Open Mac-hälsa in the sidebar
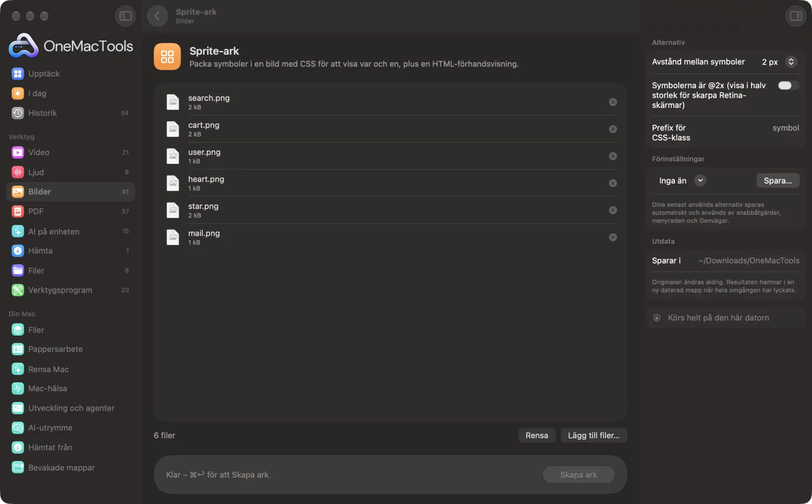Screen dimensions: 812x504 pyautogui.click(x=71, y=388)
